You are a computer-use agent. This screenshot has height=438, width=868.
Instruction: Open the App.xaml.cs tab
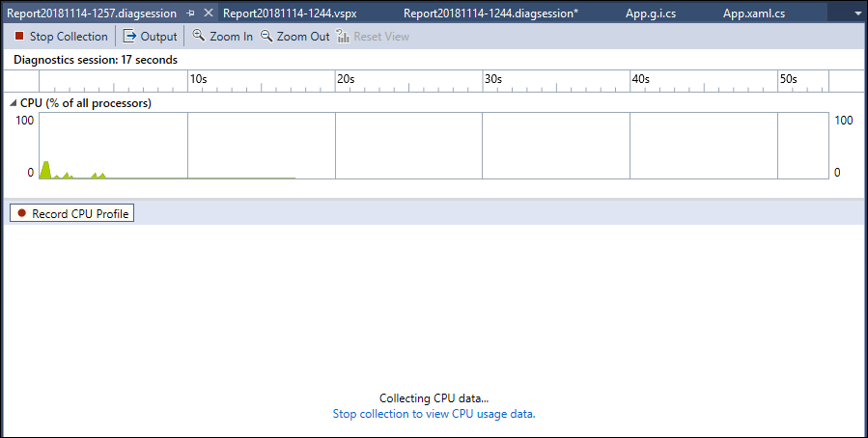tap(754, 14)
